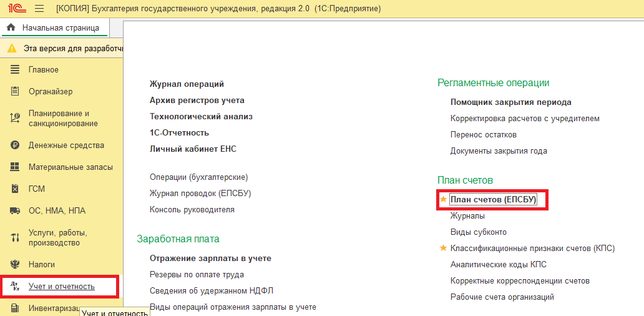Open the ОС, НМА, НПА section

tap(57, 211)
